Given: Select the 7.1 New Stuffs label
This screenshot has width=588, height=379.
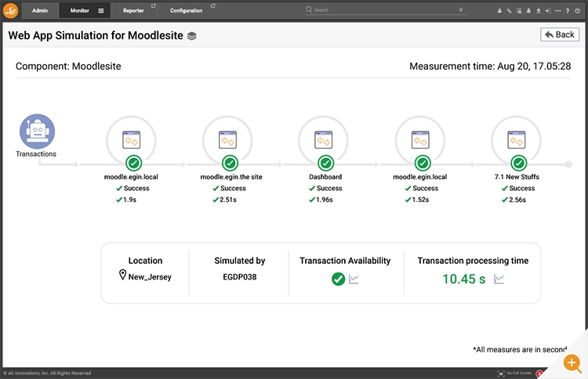Looking at the screenshot, I should (517, 177).
